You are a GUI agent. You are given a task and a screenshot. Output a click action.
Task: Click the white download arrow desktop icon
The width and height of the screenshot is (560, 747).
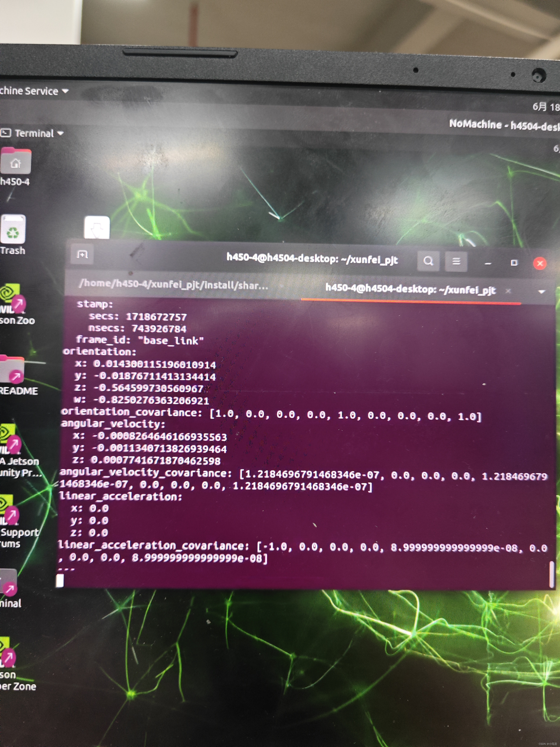(97, 228)
